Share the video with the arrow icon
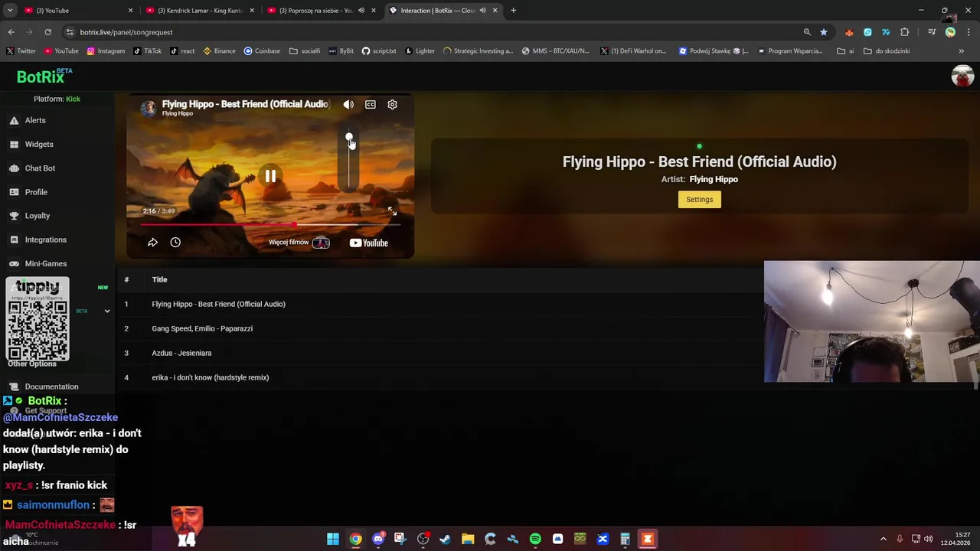 coord(152,243)
